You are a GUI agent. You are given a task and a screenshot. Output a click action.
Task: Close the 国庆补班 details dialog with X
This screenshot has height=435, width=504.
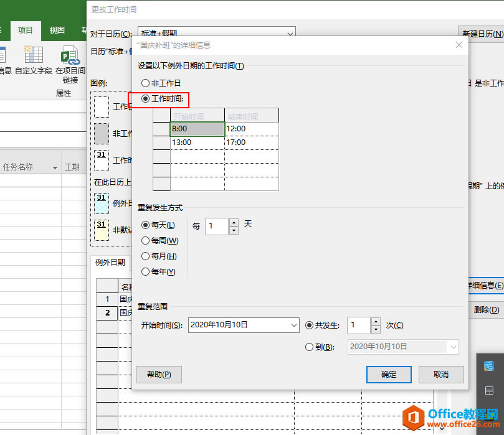click(459, 45)
